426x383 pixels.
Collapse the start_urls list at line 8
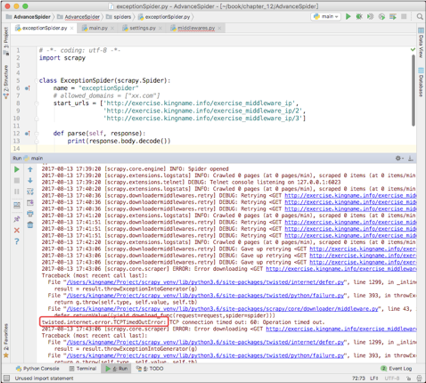37,103
